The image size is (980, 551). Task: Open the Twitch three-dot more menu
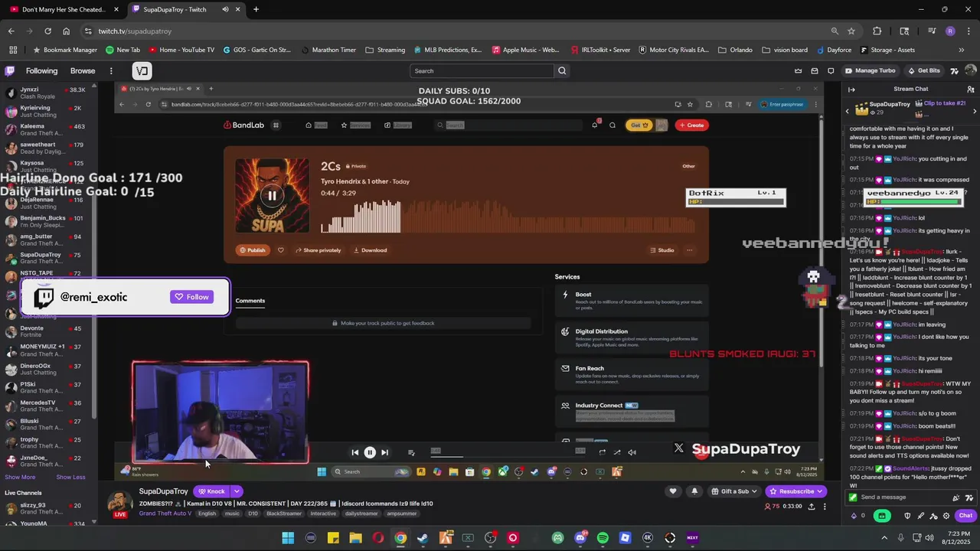point(111,70)
